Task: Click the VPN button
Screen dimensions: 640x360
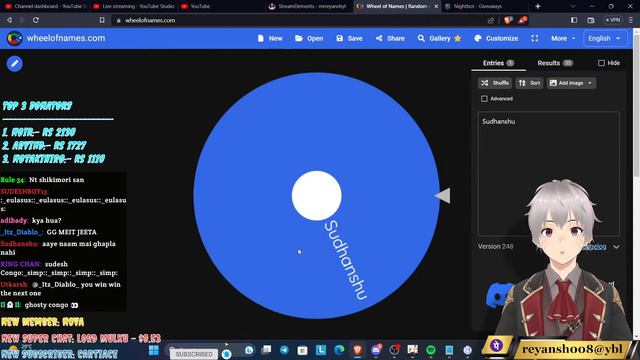Action: coord(613,20)
